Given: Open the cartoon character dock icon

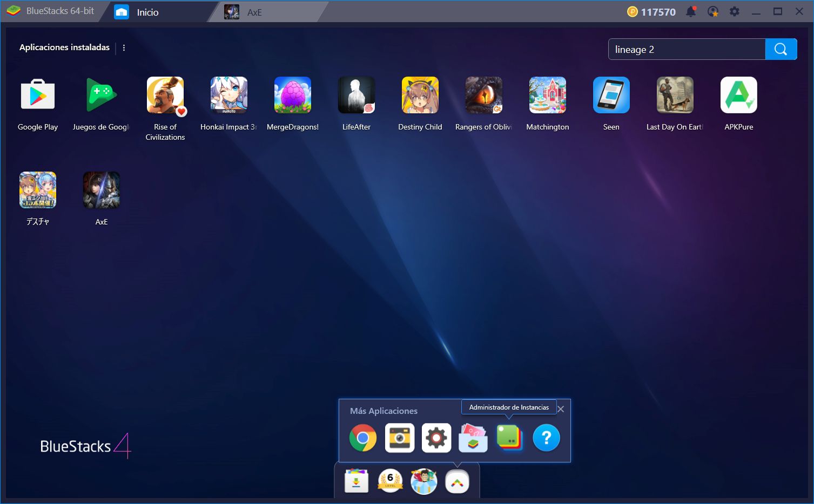Looking at the screenshot, I should (424, 481).
